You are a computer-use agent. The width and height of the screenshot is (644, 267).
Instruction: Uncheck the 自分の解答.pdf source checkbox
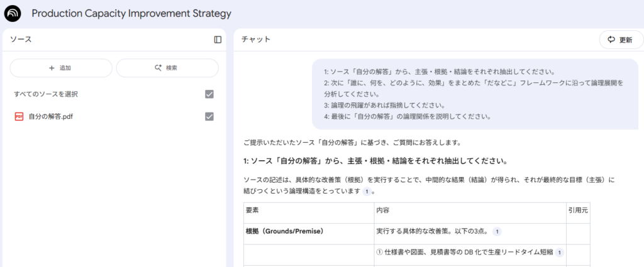coord(209,116)
